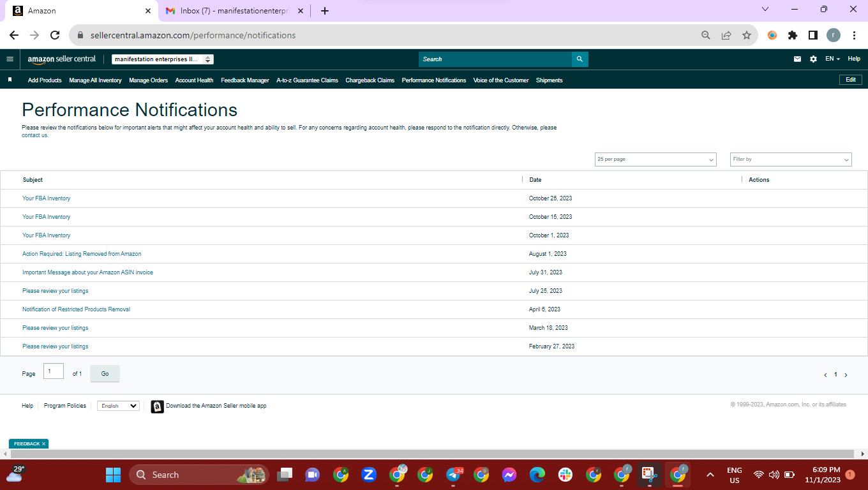Open the 25 per page dropdown

[655, 160]
